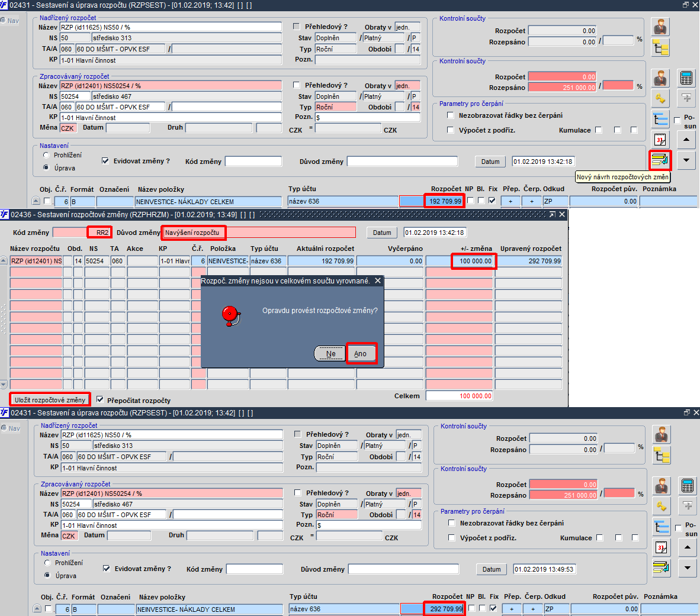Click the Posun down arrow button in lower 02431 window
This screenshot has height=616, width=700.
pos(688,567)
